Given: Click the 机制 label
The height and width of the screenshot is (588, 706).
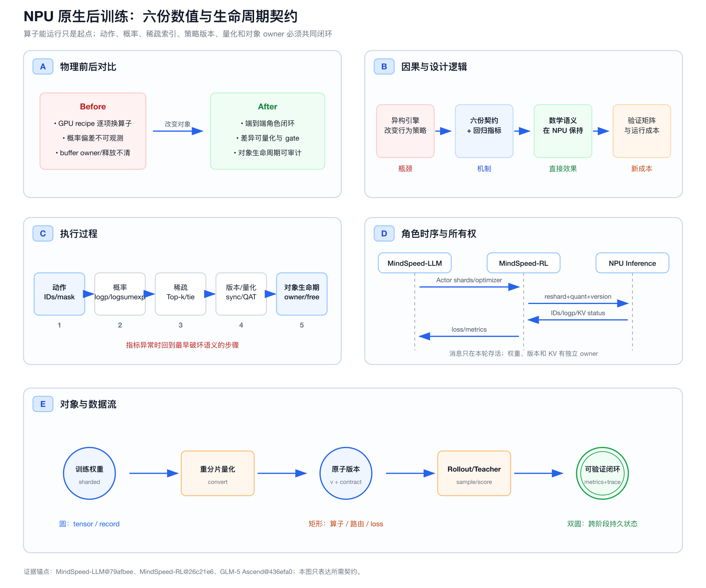Looking at the screenshot, I should tap(484, 169).
